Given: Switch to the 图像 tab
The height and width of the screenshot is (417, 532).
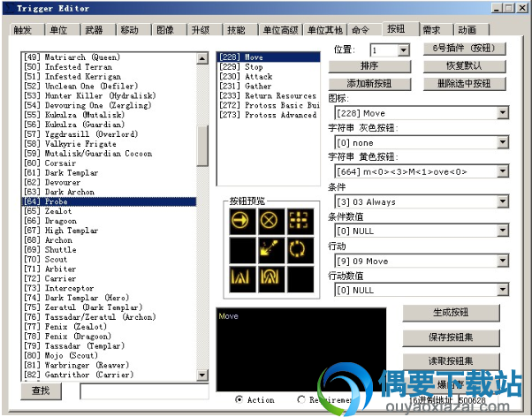Looking at the screenshot, I should point(169,30).
